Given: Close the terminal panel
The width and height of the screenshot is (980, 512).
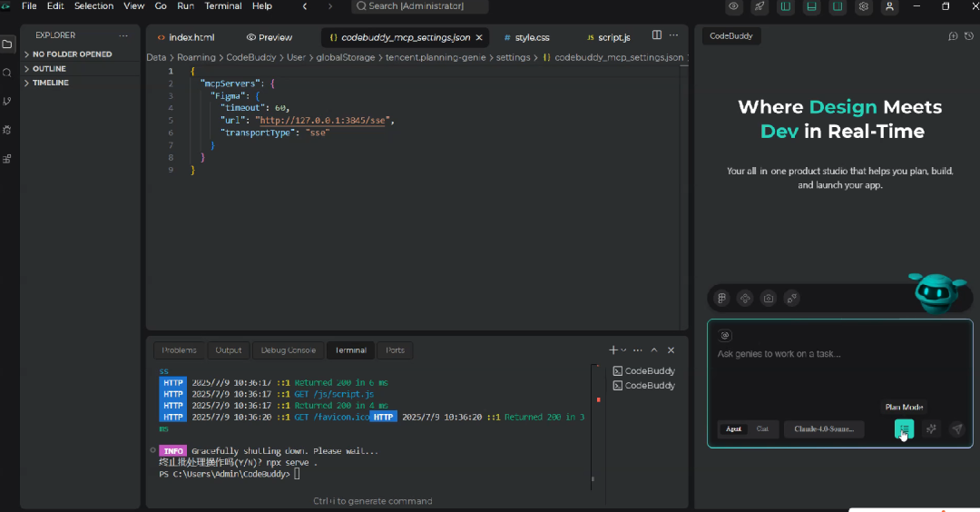Looking at the screenshot, I should [671, 350].
